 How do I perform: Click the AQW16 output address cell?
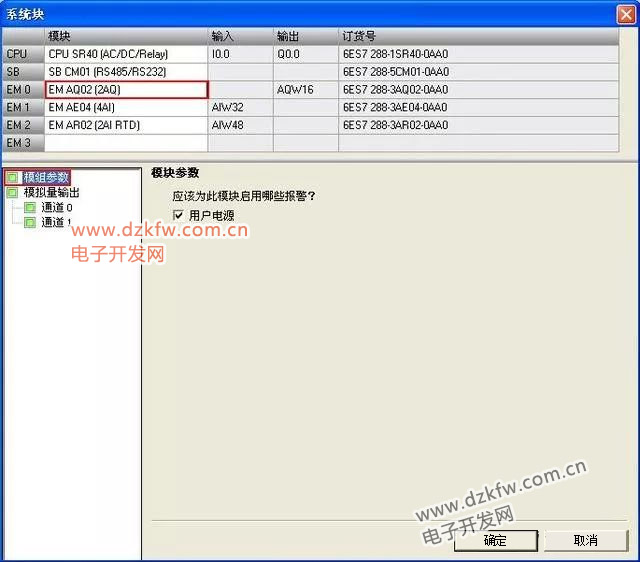(305, 90)
